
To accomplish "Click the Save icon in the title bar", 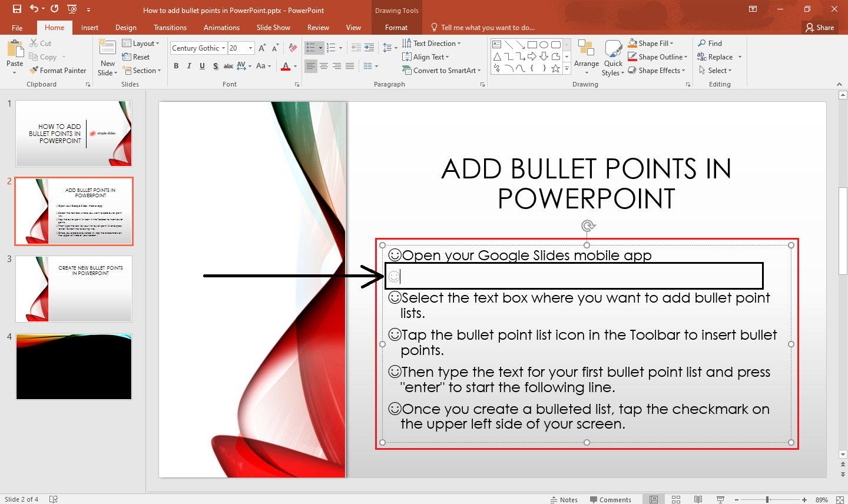I will (16, 9).
